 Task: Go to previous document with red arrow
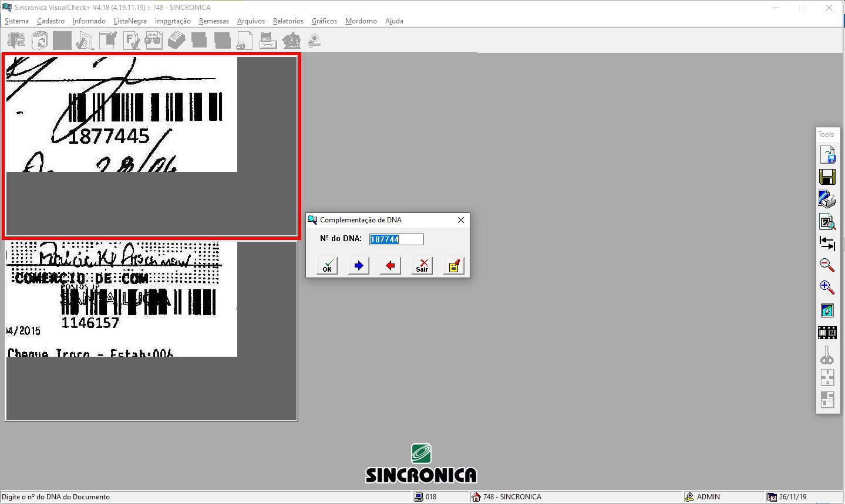390,266
